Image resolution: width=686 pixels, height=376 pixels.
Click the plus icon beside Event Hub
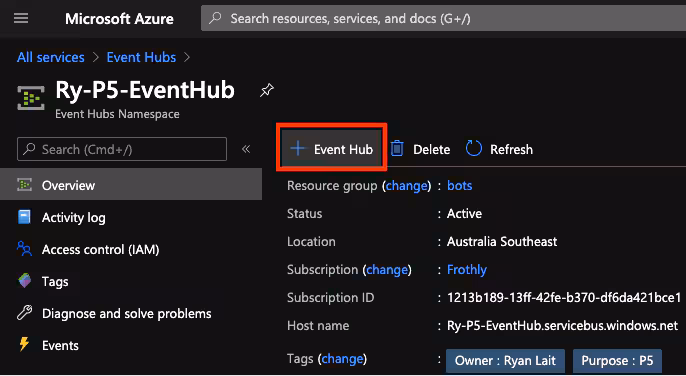pyautogui.click(x=298, y=149)
